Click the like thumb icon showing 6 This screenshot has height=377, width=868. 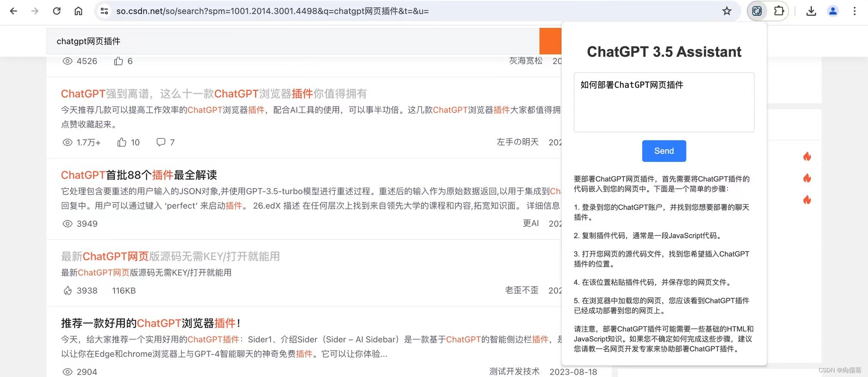[118, 61]
